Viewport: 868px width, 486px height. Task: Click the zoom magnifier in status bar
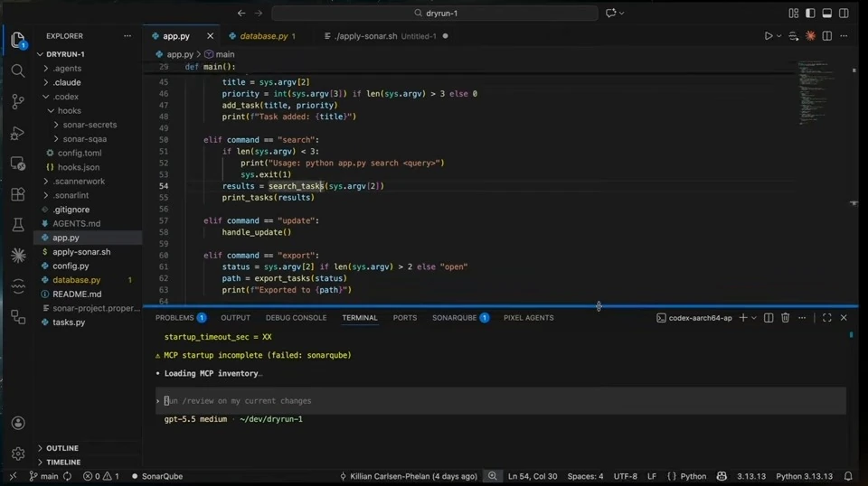(492, 476)
